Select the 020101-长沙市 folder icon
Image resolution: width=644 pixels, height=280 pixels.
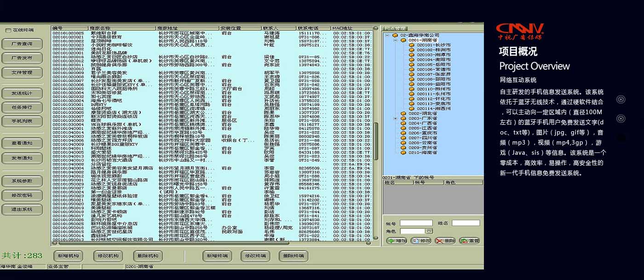pyautogui.click(x=412, y=45)
